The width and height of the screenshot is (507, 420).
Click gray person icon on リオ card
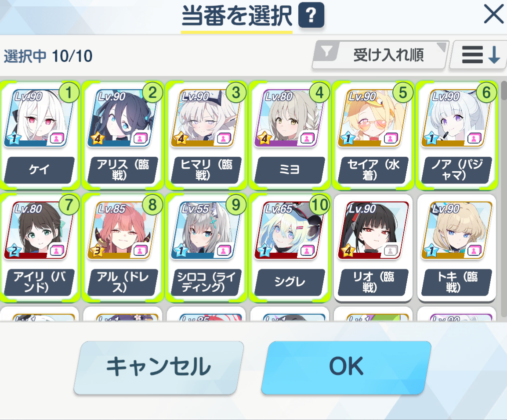(391, 251)
